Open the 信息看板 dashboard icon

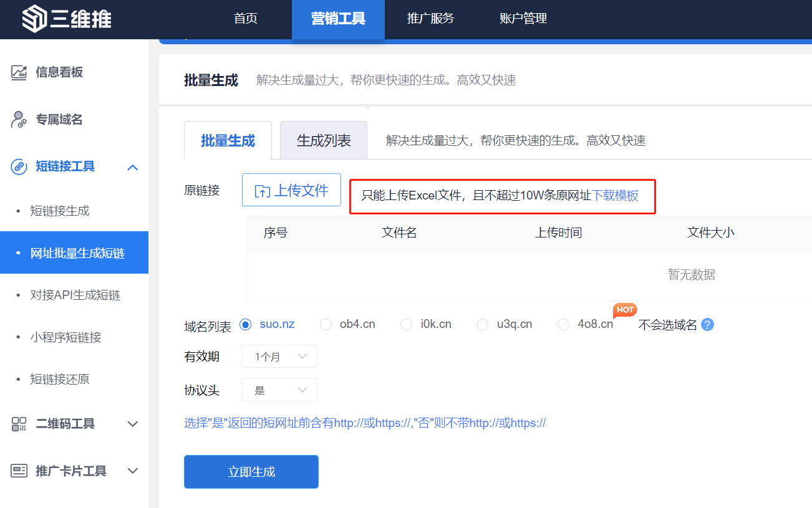(19, 72)
